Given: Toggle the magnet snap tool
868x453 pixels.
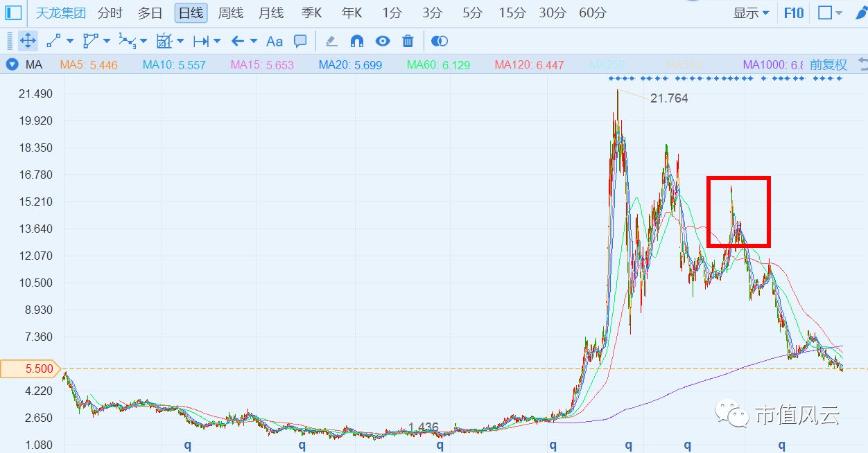Looking at the screenshot, I should pos(357,42).
